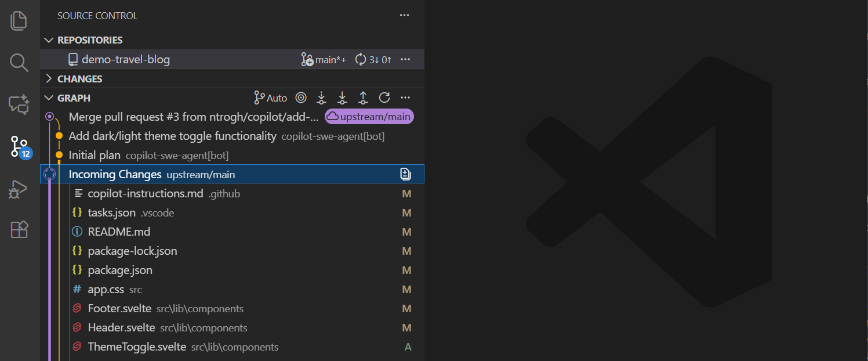Click the Fetch icon in the Graph toolbar

[x=321, y=98]
